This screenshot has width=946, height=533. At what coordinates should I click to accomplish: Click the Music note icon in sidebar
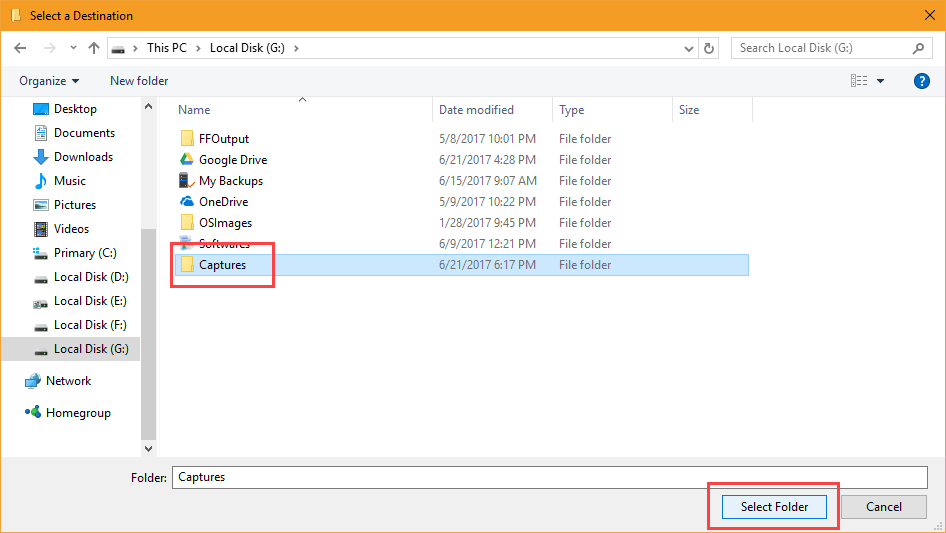(x=40, y=181)
